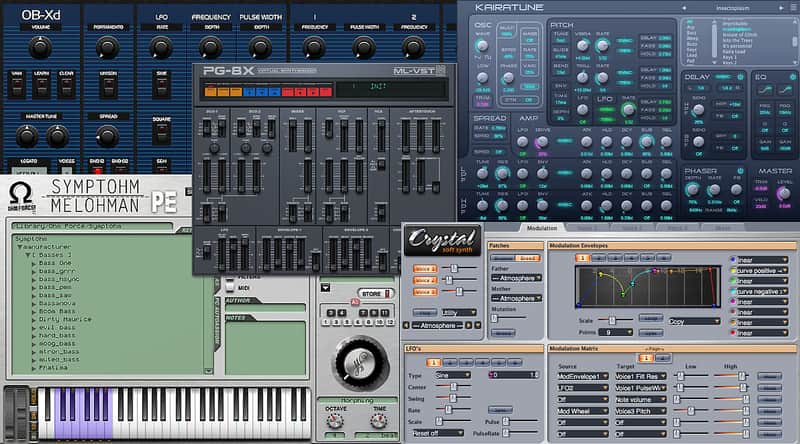The image size is (800, 444).
Task: Expand the Bass One preset node
Action: coord(34,263)
